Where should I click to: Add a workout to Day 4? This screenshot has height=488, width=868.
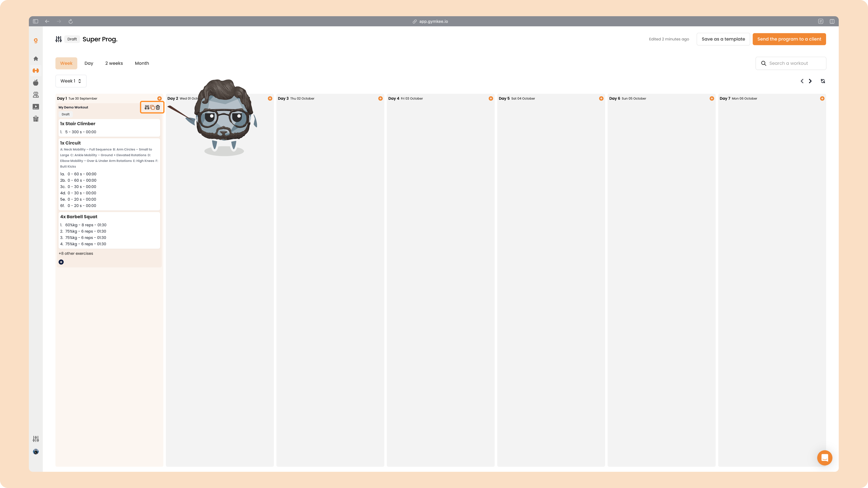(x=491, y=98)
